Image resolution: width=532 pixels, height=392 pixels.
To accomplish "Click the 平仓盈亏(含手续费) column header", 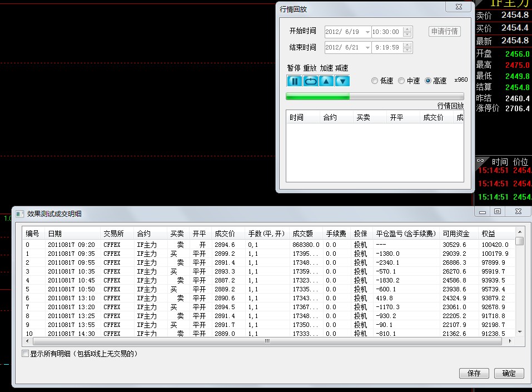I will 406,234.
